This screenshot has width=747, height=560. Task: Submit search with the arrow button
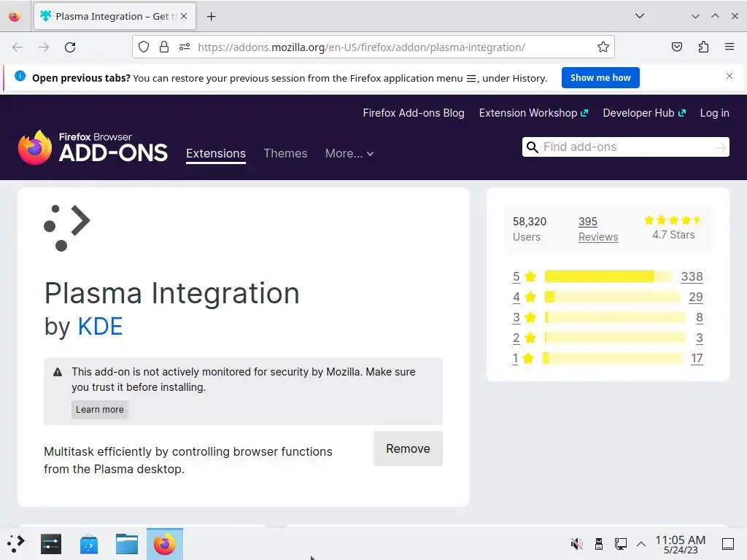tap(720, 147)
